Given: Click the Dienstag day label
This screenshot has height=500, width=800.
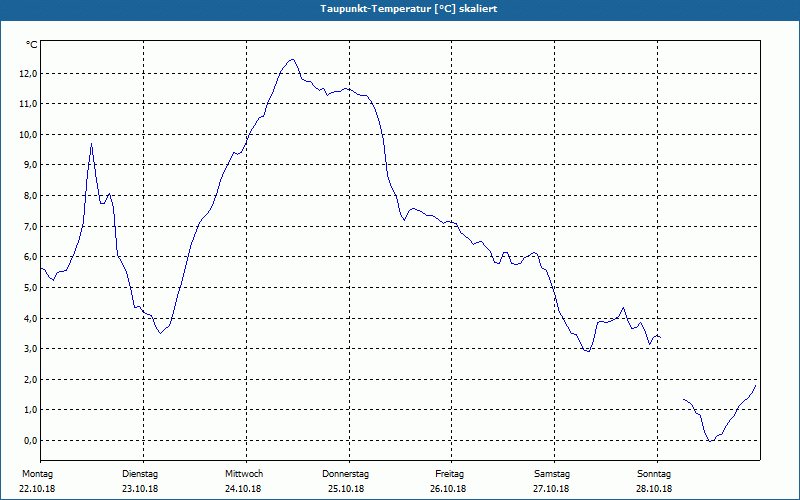Looking at the screenshot, I should pyautogui.click(x=140, y=474).
